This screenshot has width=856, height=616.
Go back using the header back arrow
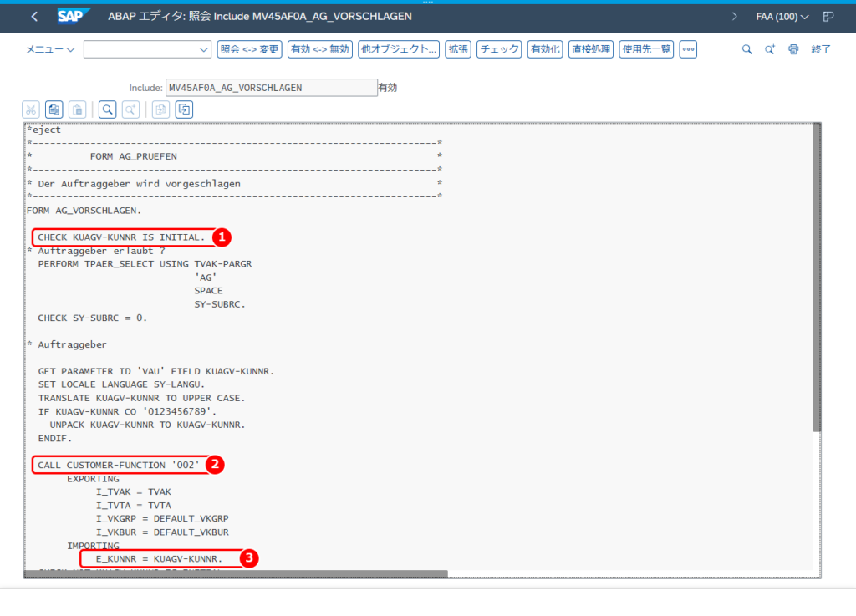34,17
